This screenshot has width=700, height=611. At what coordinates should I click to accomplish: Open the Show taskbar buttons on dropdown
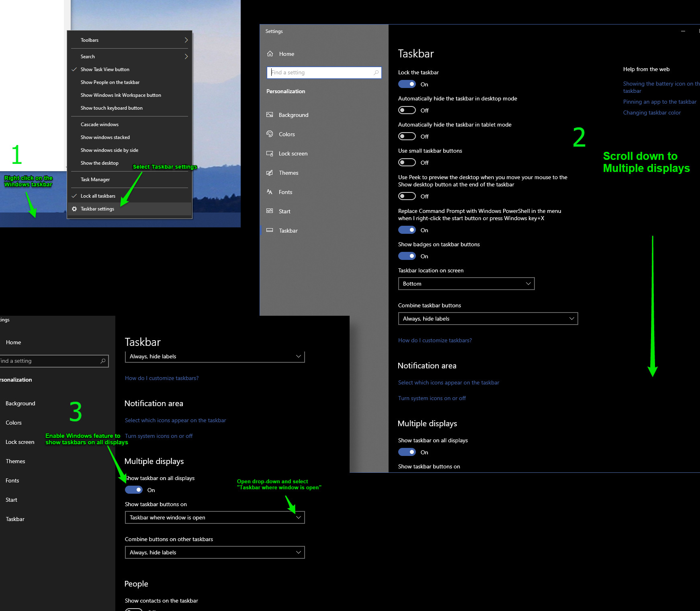tap(215, 517)
